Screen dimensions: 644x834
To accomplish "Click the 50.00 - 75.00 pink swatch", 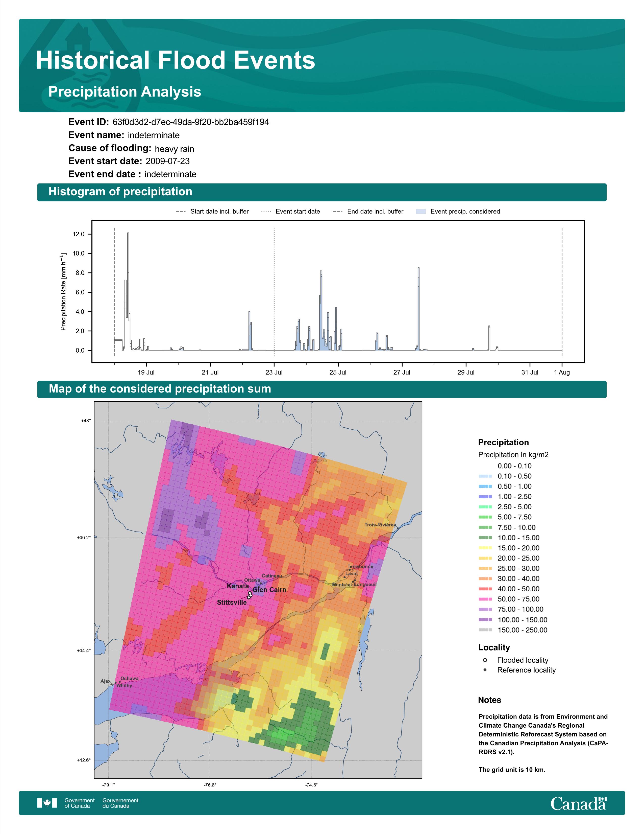I will (485, 599).
